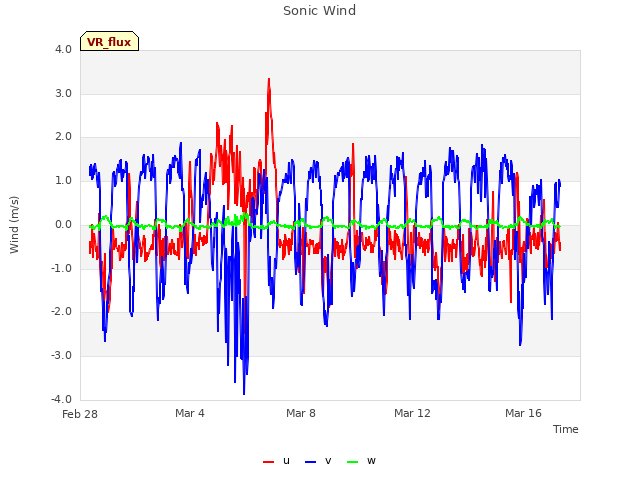Screen dimensions: 640x480
Task: Click the Mar 16 date tick label
Action: [x=523, y=413]
